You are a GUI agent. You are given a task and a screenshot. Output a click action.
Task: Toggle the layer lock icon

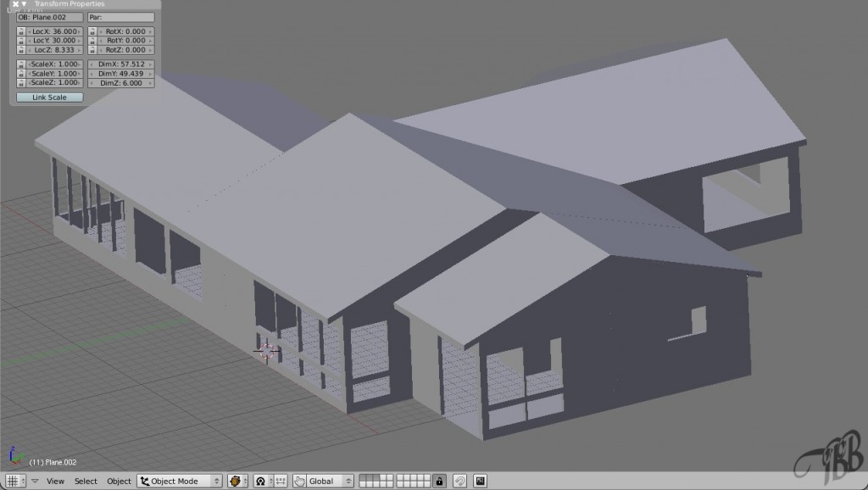tap(440, 482)
